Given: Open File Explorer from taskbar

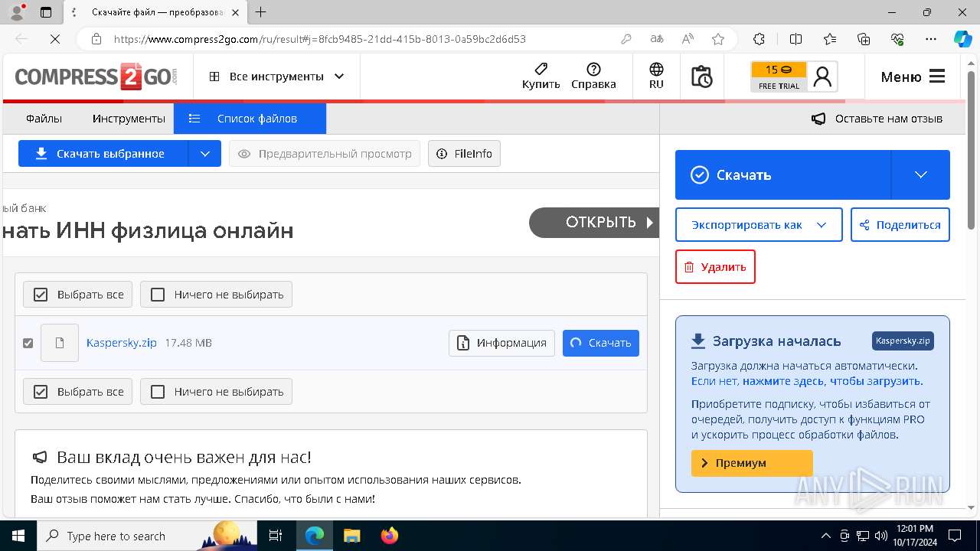Looking at the screenshot, I should (351, 536).
